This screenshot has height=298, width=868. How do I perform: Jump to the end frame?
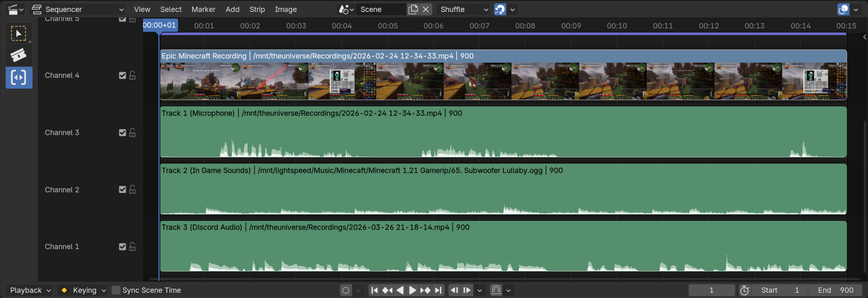(x=438, y=290)
